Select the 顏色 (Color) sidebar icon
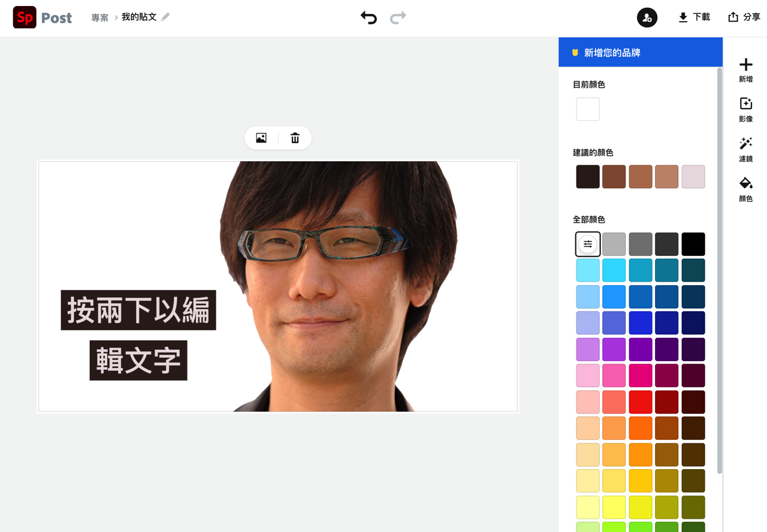Screen dimensions: 767x532 click(745, 189)
